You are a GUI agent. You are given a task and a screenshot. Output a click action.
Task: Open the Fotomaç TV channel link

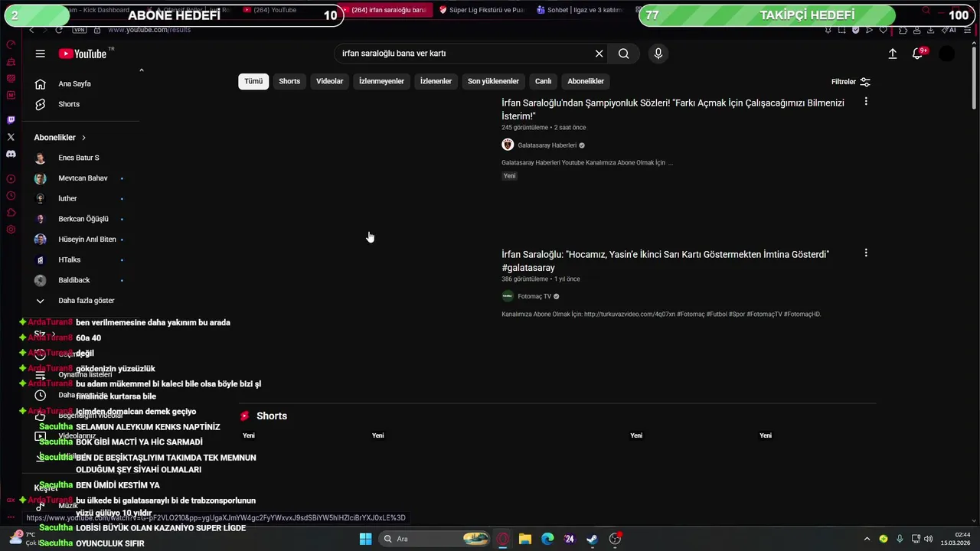pyautogui.click(x=534, y=296)
